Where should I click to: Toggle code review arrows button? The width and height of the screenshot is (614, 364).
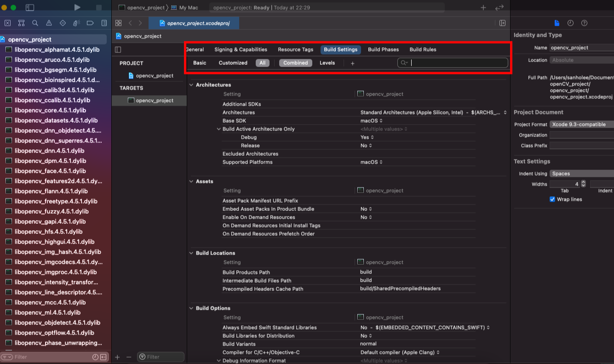click(x=499, y=8)
